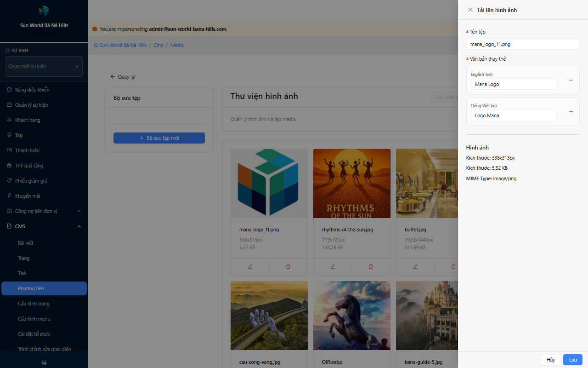
Task: Save the image with the Lưu button
Action: pyautogui.click(x=573, y=360)
